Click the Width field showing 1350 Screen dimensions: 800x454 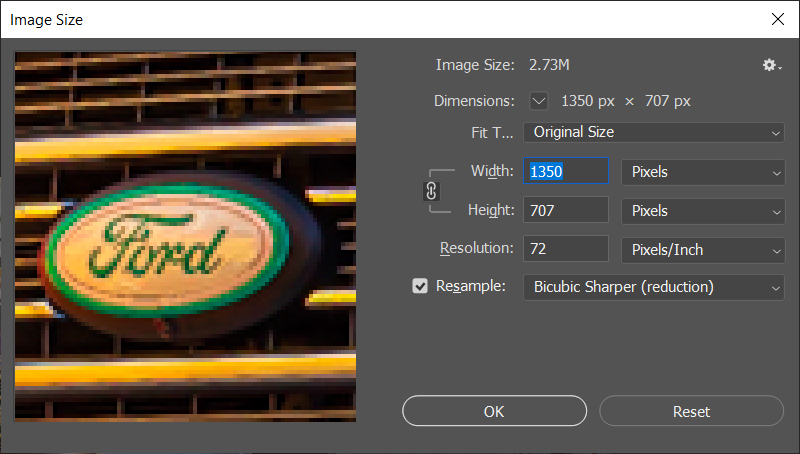coord(566,171)
